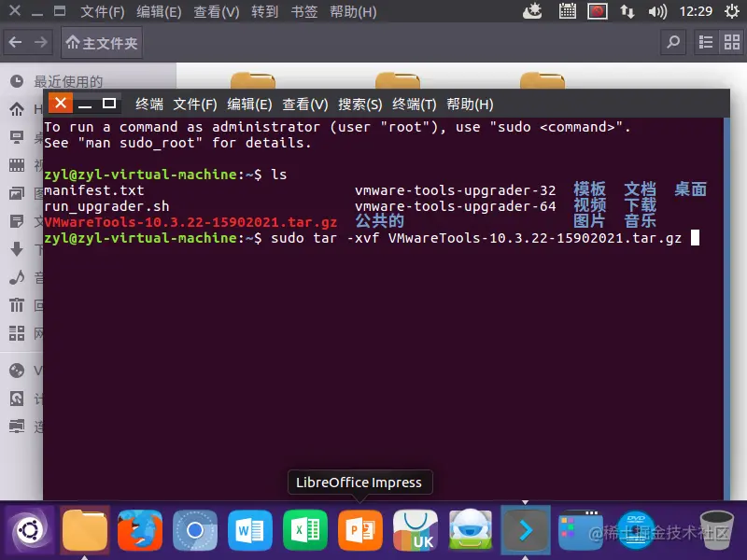This screenshot has width=747, height=560.
Task: Launch LibreOffice Impress from the dock
Action: click(360, 530)
